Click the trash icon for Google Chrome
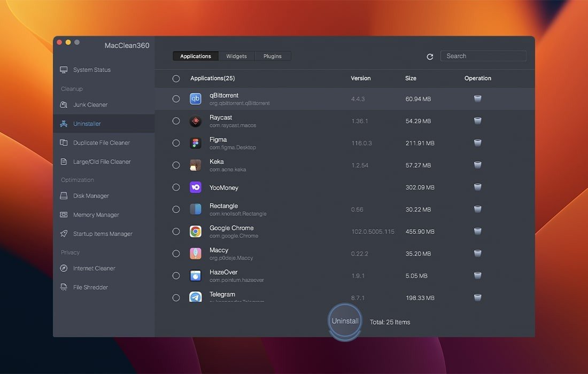The width and height of the screenshot is (588, 374). 478,231
